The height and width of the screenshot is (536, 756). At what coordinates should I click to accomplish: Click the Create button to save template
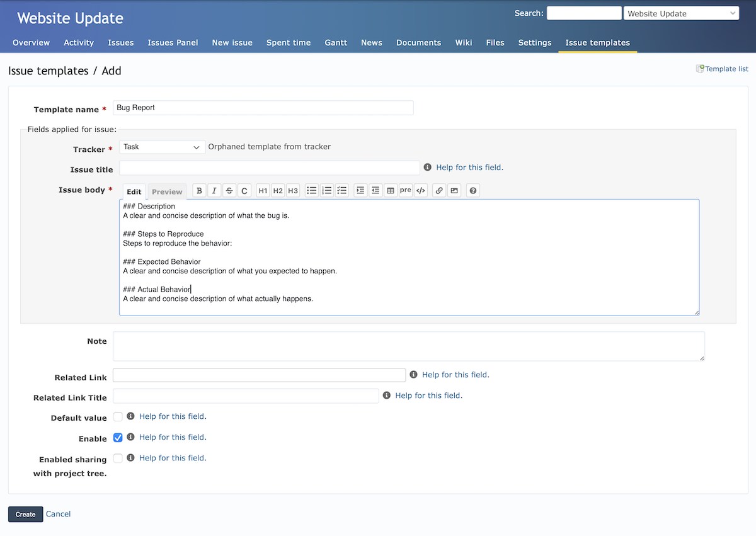(25, 514)
